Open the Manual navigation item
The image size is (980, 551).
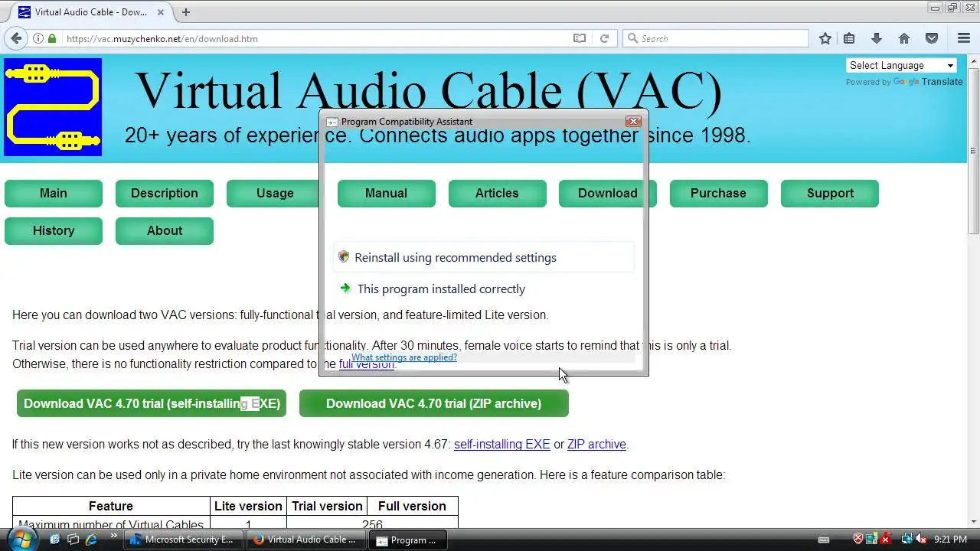[x=386, y=194]
